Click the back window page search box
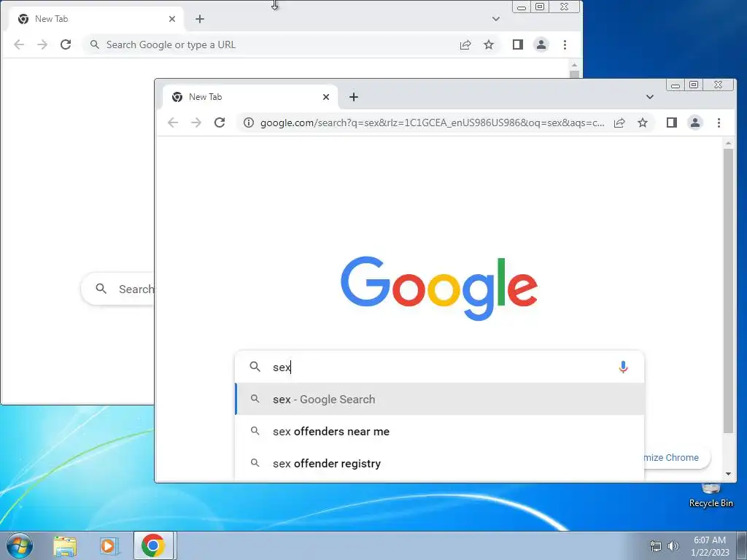Viewport: 747px width, 560px height. 118,289
